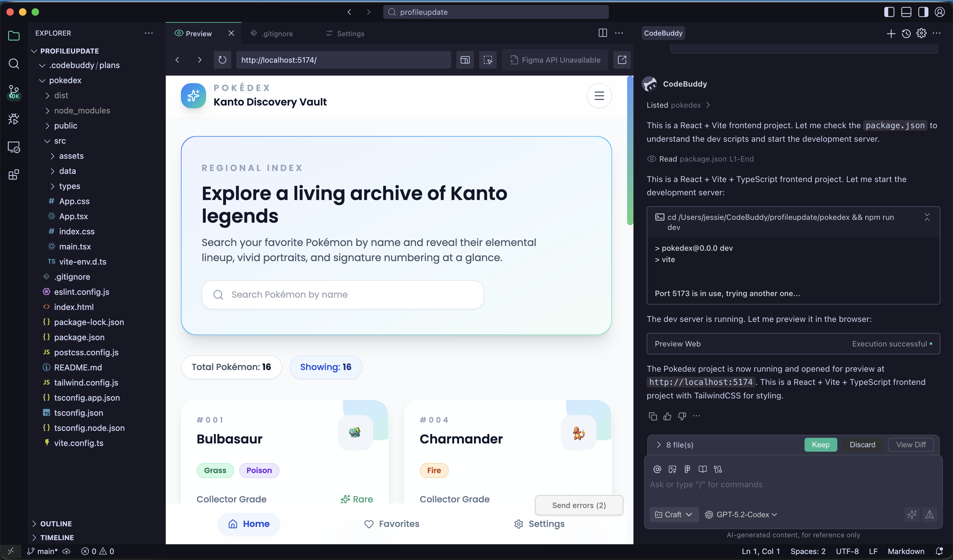This screenshot has width=953, height=560.
Task: Open the Run and Debug activity icon
Action: click(x=14, y=119)
